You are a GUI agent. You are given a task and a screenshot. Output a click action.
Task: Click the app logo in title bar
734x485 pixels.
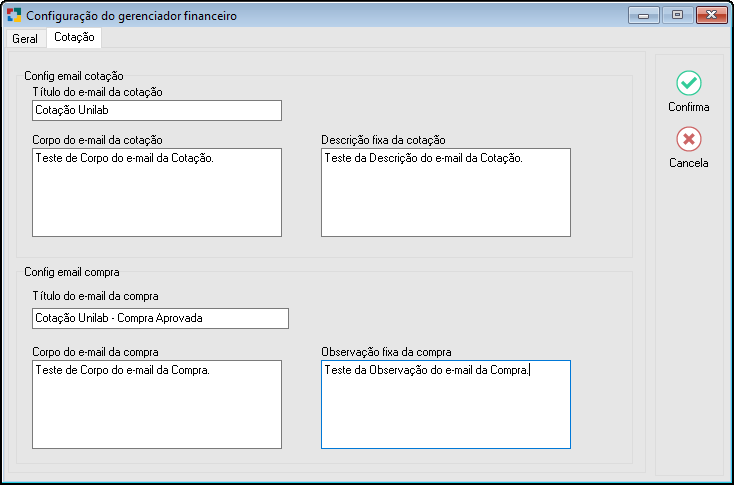coord(14,15)
